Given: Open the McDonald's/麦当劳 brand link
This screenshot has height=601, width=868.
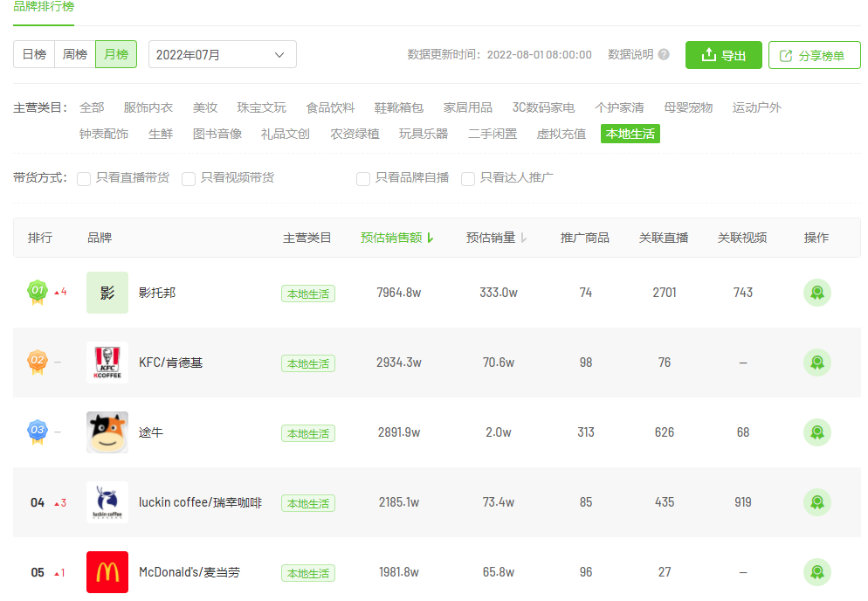Looking at the screenshot, I should point(189,572).
